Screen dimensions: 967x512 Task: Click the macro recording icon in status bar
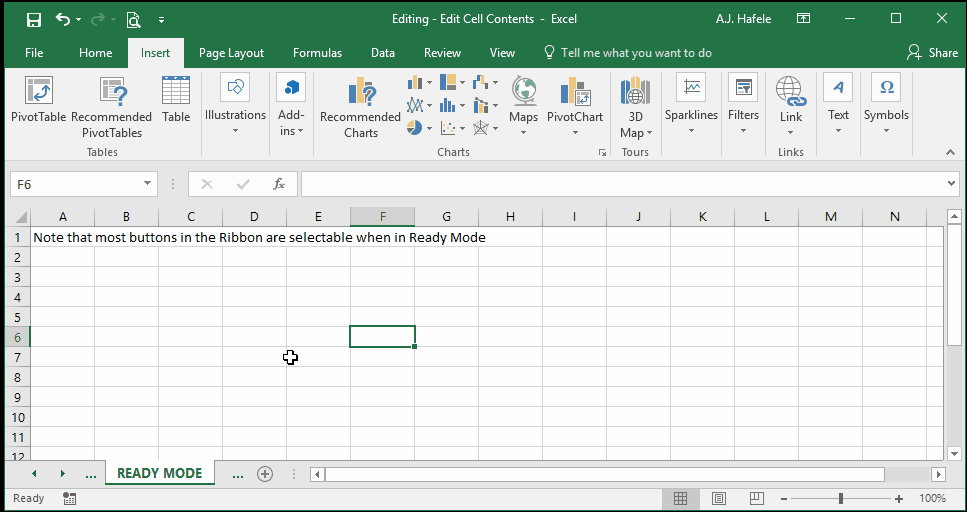point(69,498)
